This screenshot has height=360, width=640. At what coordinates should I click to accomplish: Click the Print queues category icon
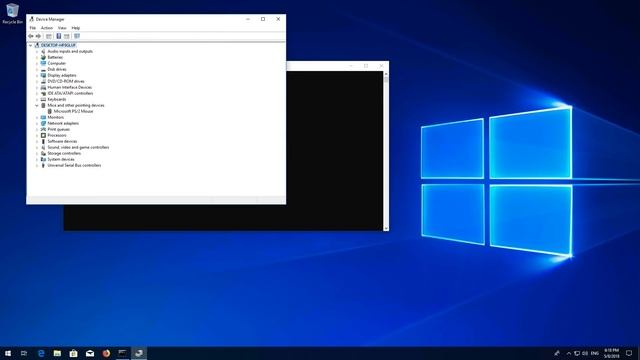coord(43,129)
